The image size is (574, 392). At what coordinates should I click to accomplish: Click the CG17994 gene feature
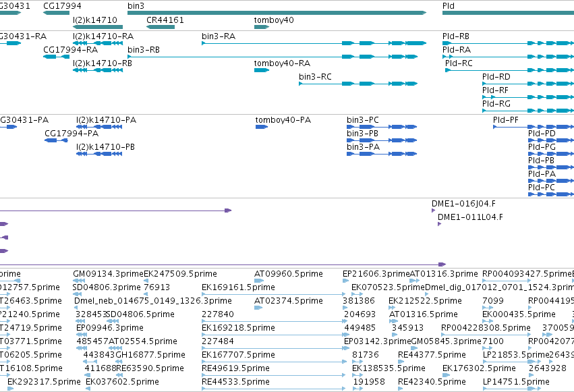(x=56, y=13)
